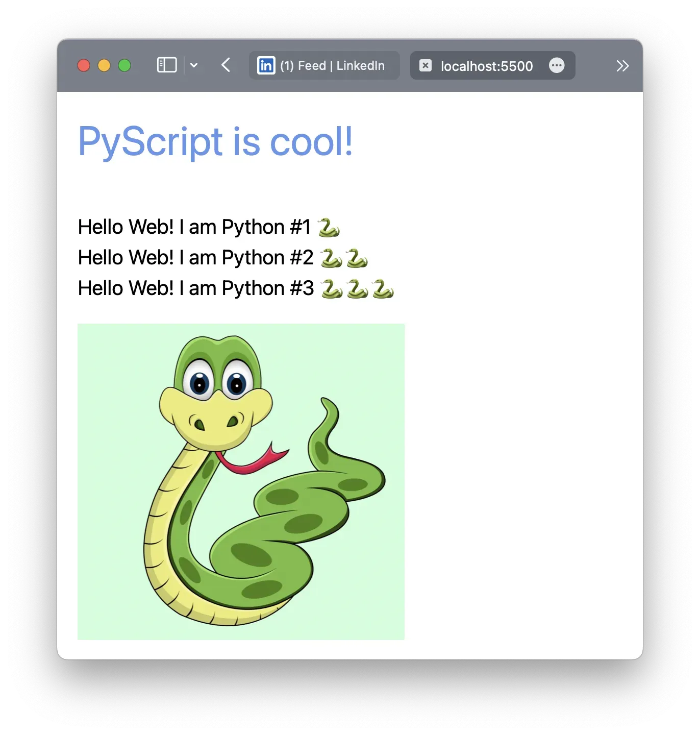Click the yellow minimize window button
Image resolution: width=700 pixels, height=735 pixels.
pyautogui.click(x=104, y=65)
